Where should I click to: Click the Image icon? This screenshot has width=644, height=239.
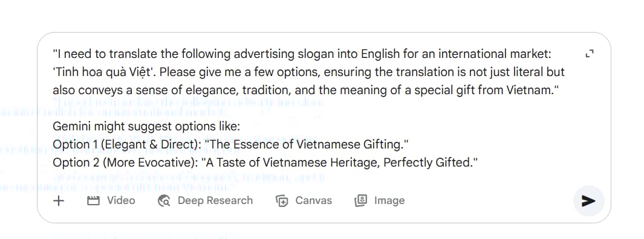[360, 200]
